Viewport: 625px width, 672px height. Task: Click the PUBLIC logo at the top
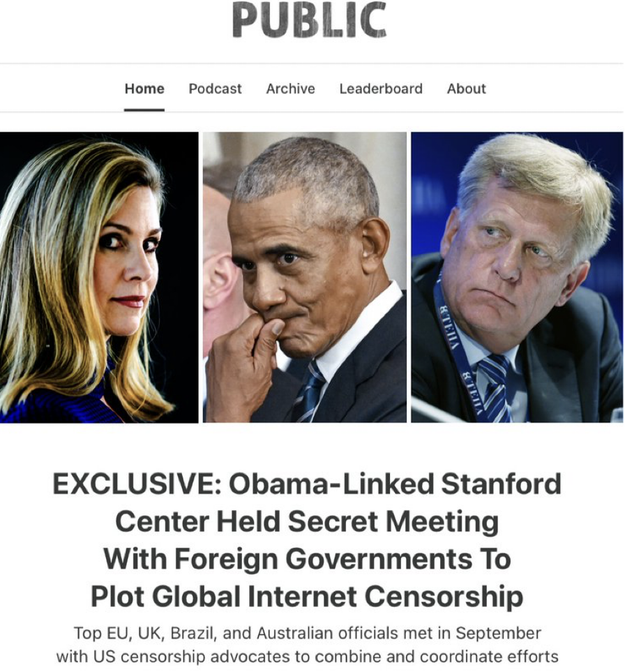click(309, 20)
